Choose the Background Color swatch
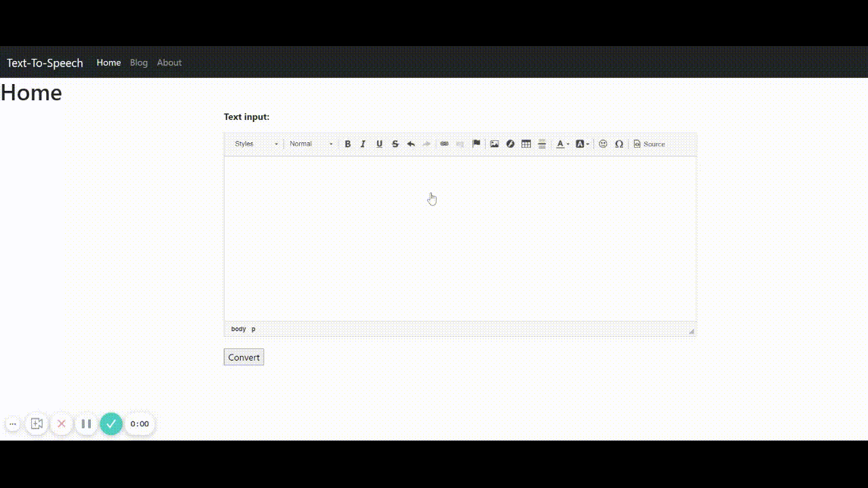This screenshot has height=488, width=868. tap(580, 144)
